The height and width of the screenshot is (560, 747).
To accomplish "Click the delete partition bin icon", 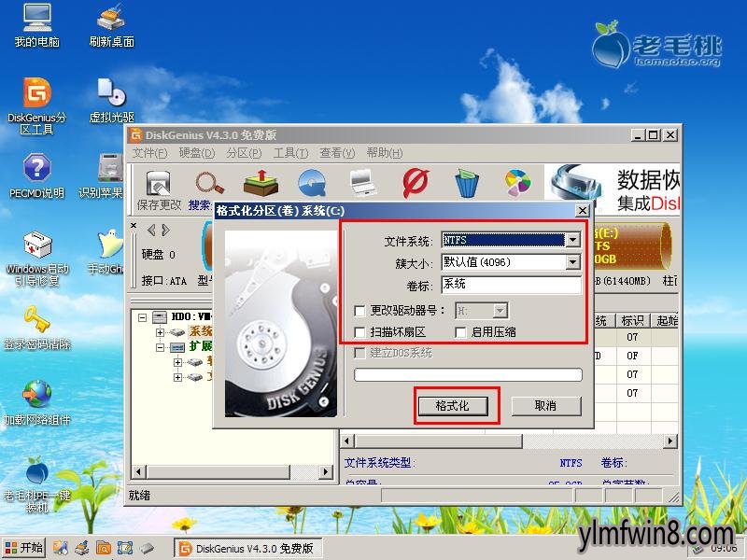I will [467, 183].
